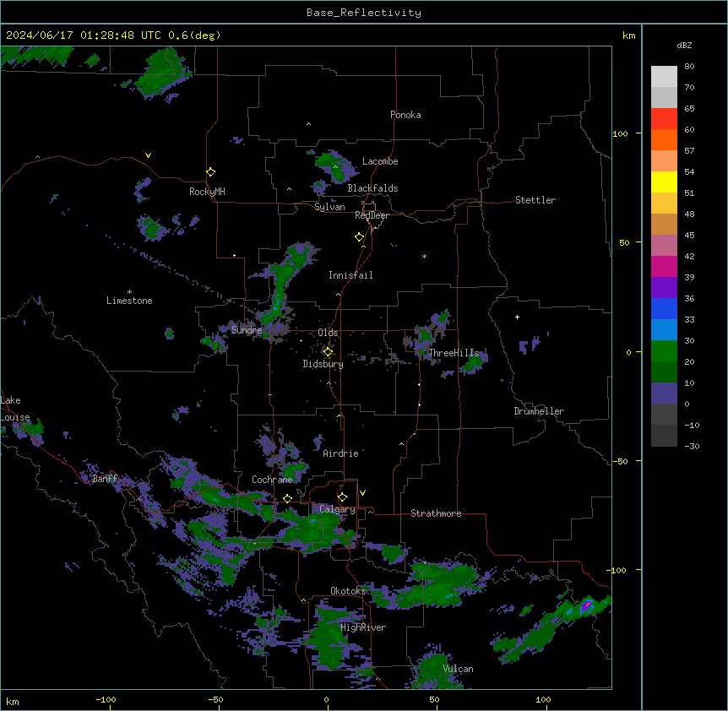Click the Didsbury city label
This screenshot has width=728, height=711.
[323, 364]
